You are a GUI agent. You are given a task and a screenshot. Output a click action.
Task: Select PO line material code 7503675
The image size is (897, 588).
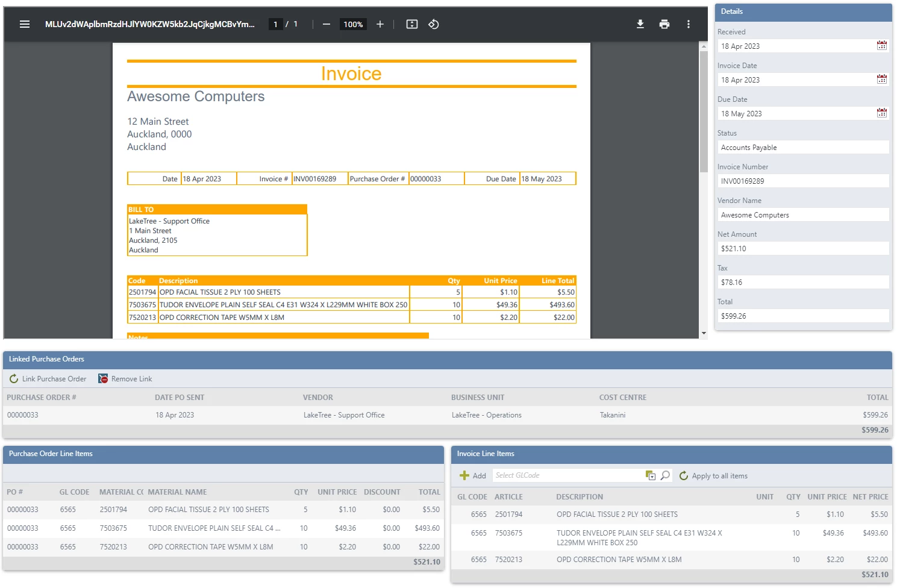pyautogui.click(x=113, y=528)
